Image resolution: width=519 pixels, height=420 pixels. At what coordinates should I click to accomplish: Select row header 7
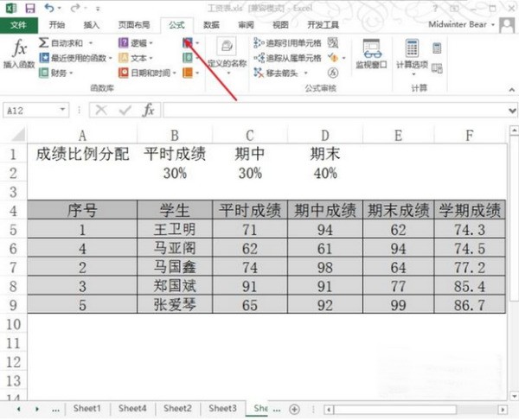13,267
